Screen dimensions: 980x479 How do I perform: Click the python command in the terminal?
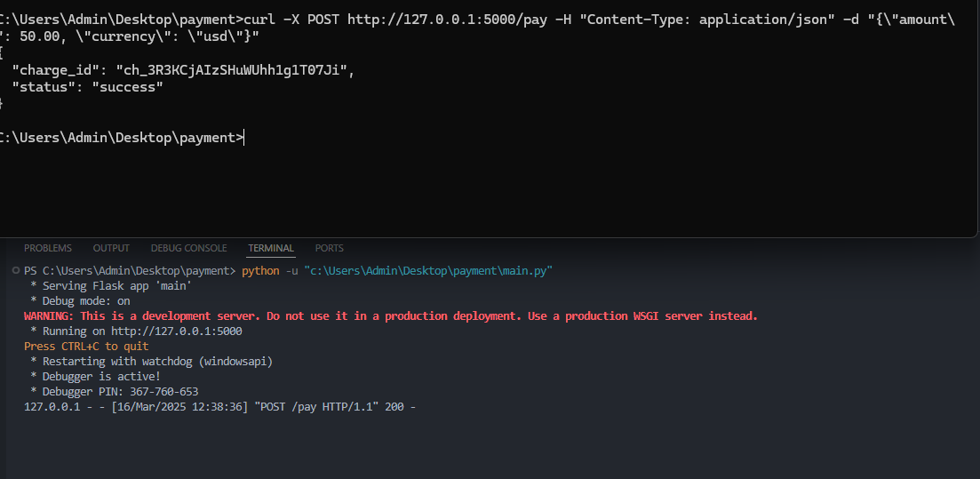point(258,271)
